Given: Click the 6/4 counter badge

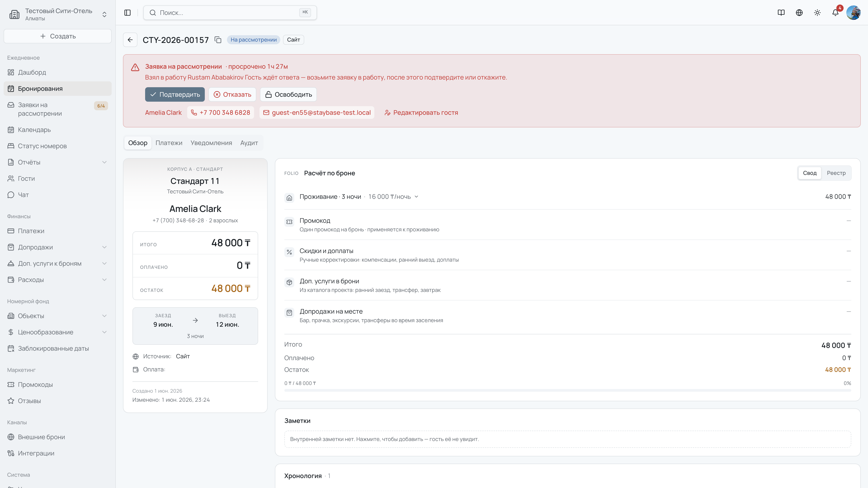Looking at the screenshot, I should pyautogui.click(x=101, y=106).
